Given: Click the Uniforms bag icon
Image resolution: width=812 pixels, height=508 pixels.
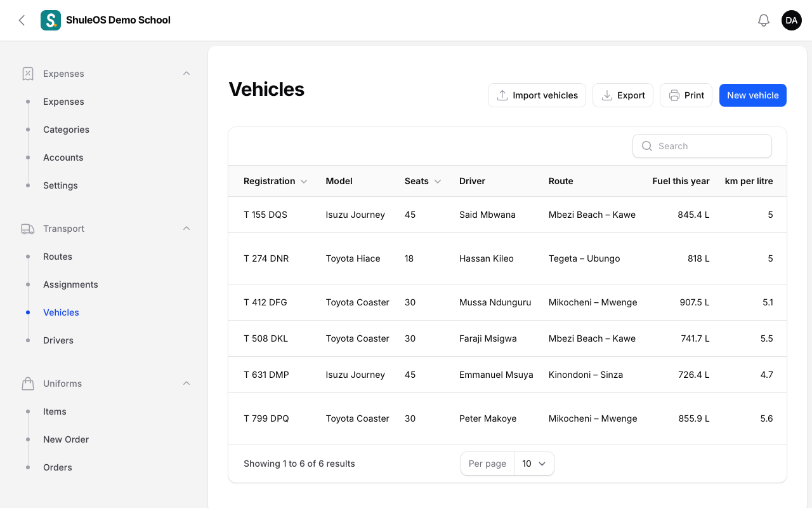Looking at the screenshot, I should pos(28,384).
